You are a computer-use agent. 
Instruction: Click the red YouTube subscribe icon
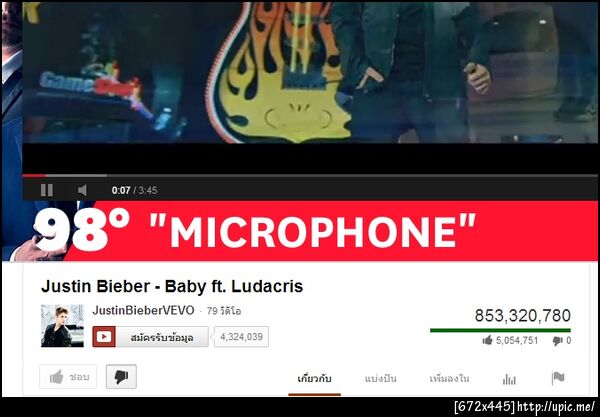(104, 337)
